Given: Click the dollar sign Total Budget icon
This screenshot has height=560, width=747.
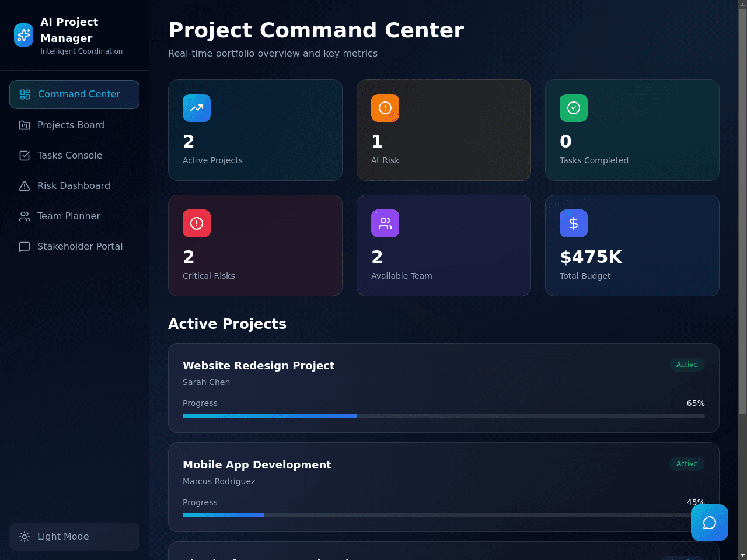Looking at the screenshot, I should [574, 223].
